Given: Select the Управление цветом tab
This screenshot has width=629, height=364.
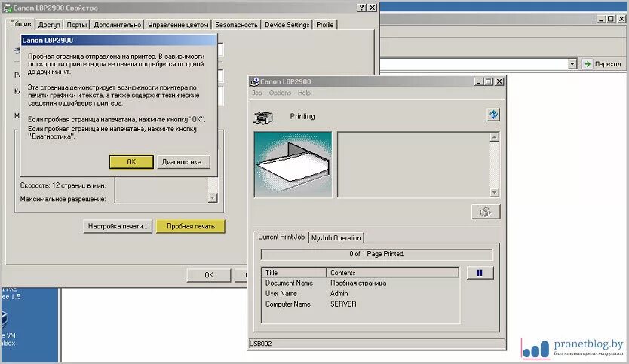Looking at the screenshot, I should coord(178,25).
